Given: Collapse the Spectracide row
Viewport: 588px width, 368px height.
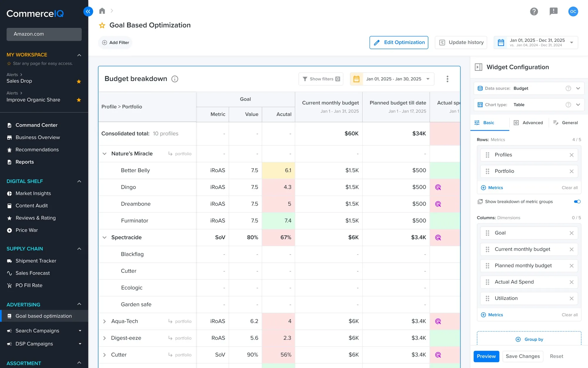Looking at the screenshot, I should [x=104, y=238].
